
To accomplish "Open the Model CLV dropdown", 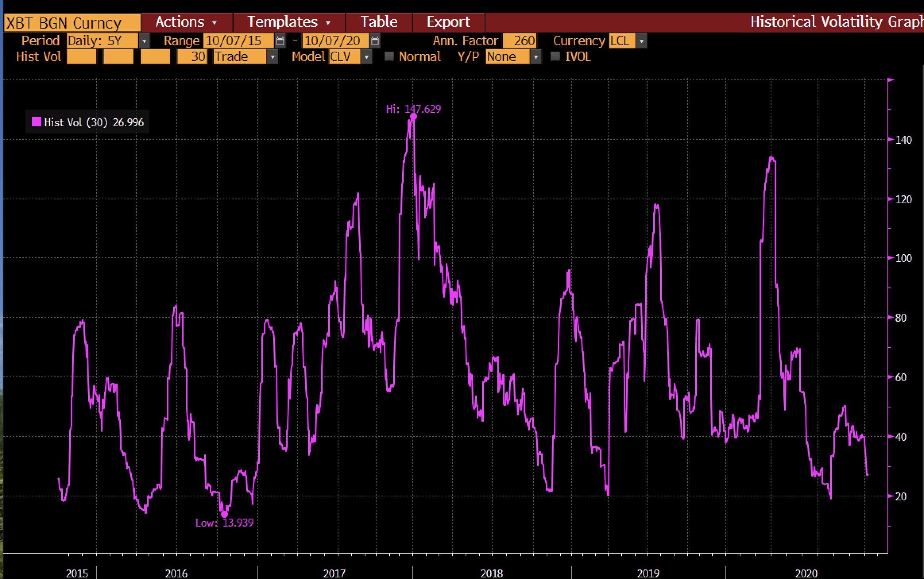I will 367,57.
